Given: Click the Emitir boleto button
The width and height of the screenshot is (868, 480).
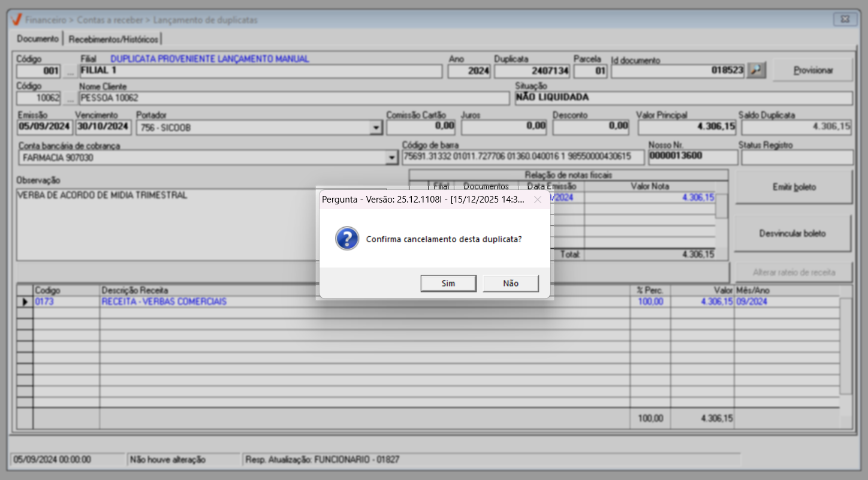Looking at the screenshot, I should pos(794,187).
